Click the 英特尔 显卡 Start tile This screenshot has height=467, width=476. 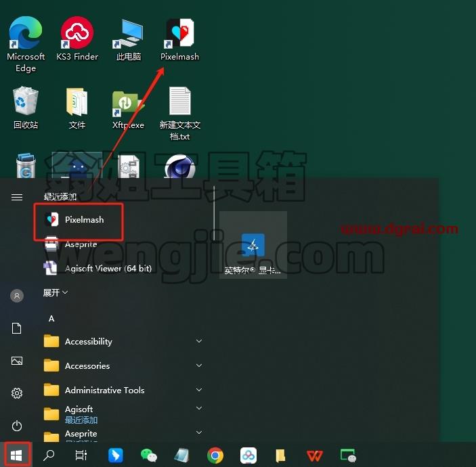(x=253, y=245)
